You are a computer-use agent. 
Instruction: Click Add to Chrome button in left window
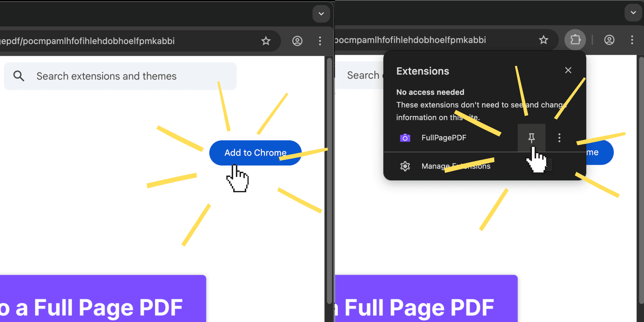[255, 153]
